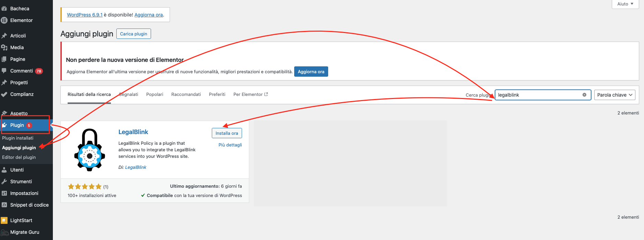Image resolution: width=644 pixels, height=240 pixels.
Task: Click the Articoli pin icon
Action: (x=4, y=36)
